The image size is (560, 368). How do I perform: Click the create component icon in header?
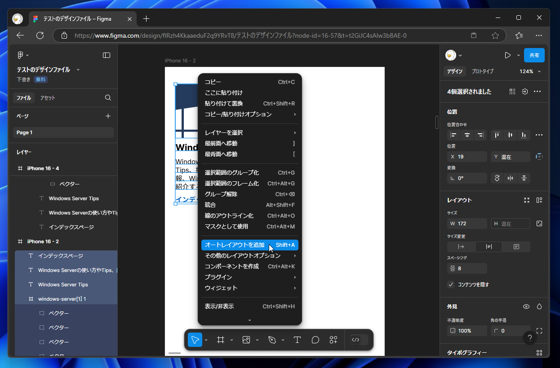click(525, 92)
